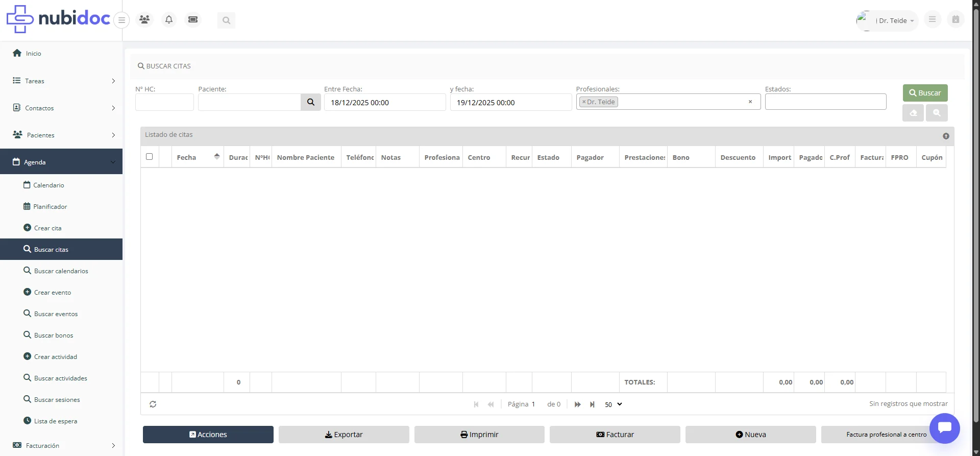Go to last page of results
The width and height of the screenshot is (980, 456).
tap(592, 404)
